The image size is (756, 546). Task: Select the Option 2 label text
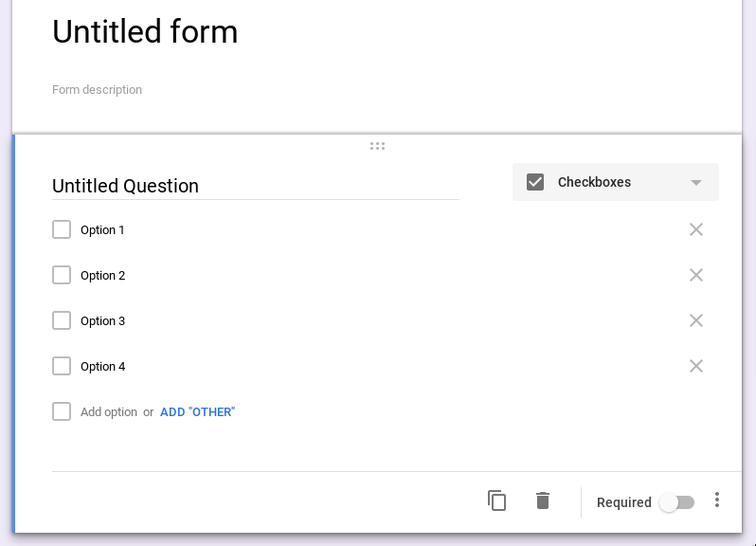pyautogui.click(x=102, y=276)
